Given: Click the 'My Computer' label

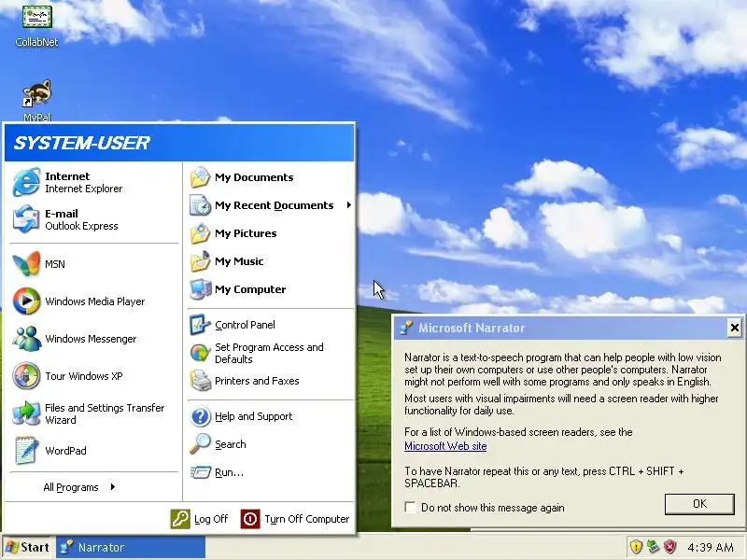Looking at the screenshot, I should [x=250, y=289].
